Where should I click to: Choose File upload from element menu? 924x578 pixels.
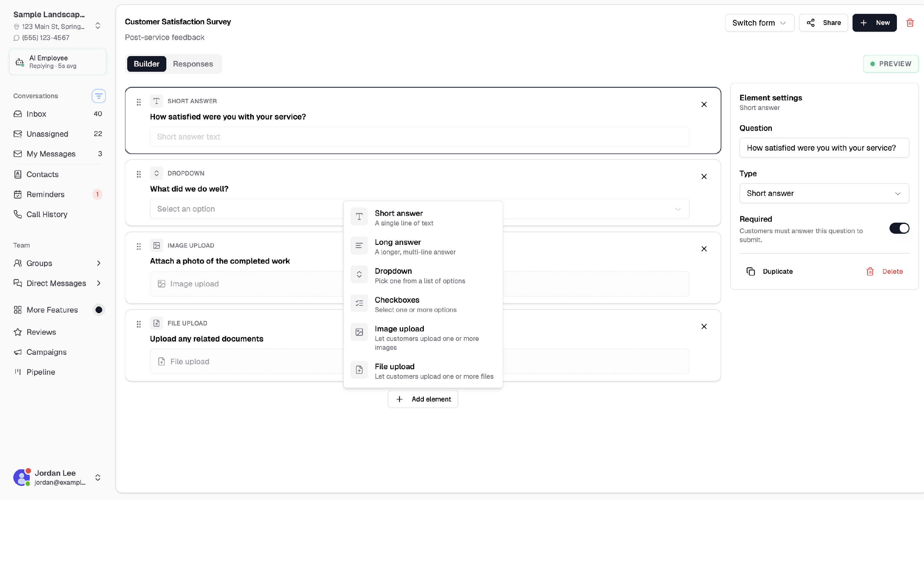coord(423,371)
